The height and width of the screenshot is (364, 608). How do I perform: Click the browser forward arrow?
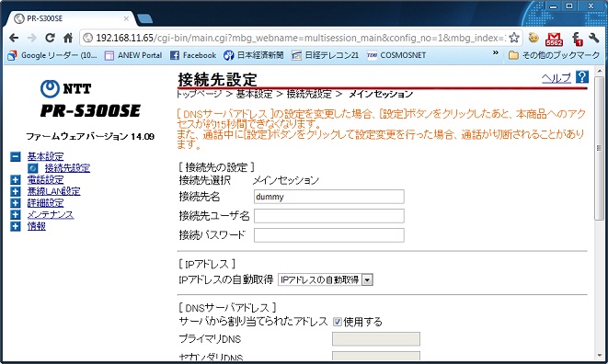tap(32, 38)
